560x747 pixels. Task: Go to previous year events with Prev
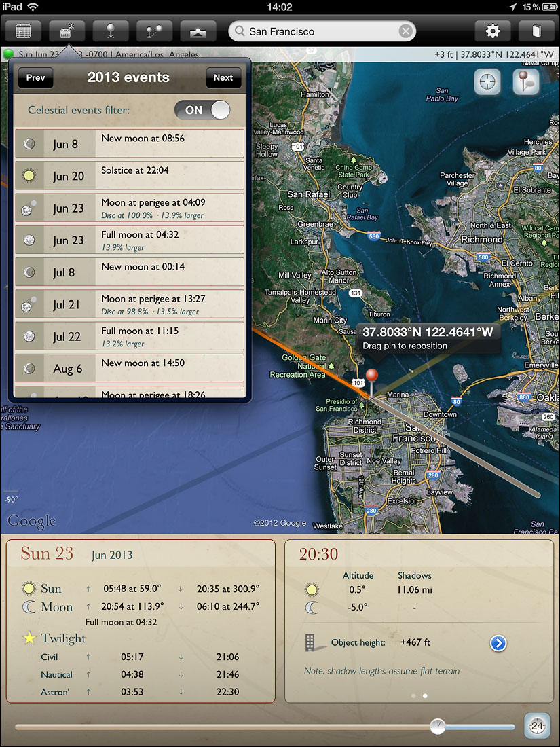36,77
